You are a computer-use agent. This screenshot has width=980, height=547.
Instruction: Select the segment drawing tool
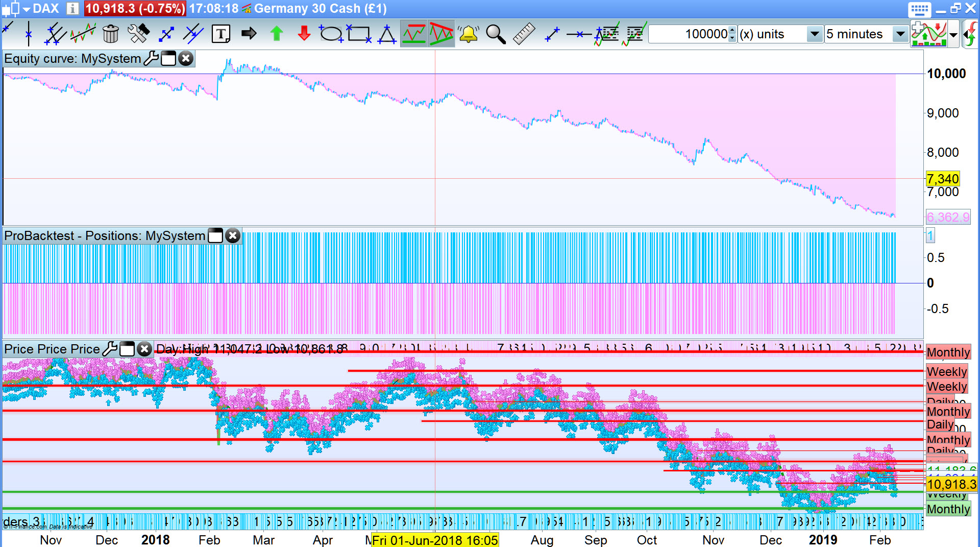[166, 34]
